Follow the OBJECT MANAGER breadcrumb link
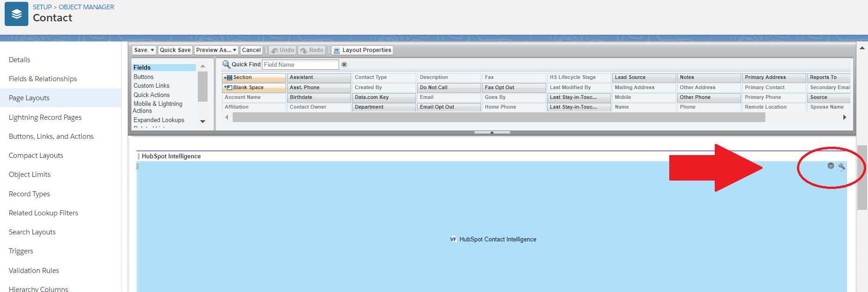The height and width of the screenshot is (292, 868). 86,7
